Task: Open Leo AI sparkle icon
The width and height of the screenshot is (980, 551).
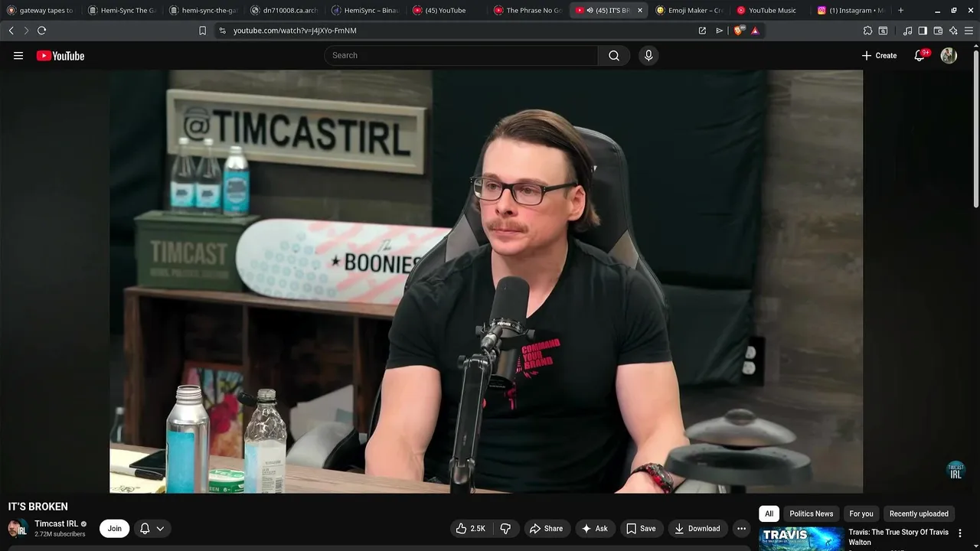Action: (x=953, y=31)
